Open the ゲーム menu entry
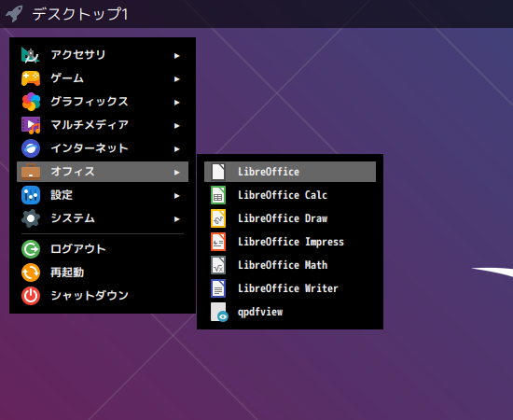Viewport: 513px width, 420px height. [x=103, y=78]
